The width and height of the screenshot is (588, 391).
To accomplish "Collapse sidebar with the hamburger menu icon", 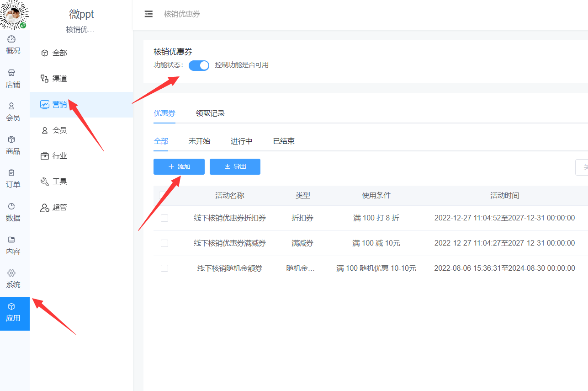I will coord(148,14).
